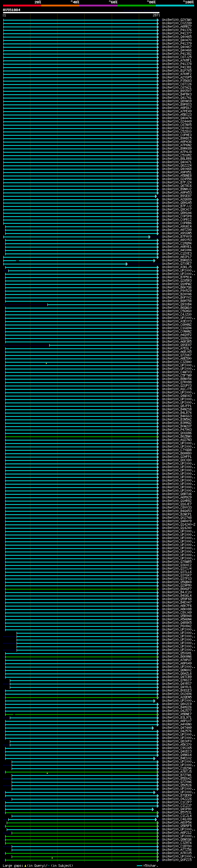Click the orange ~40% legend color bar
The height and width of the screenshot is (868, 197).
(x=60, y=6)
